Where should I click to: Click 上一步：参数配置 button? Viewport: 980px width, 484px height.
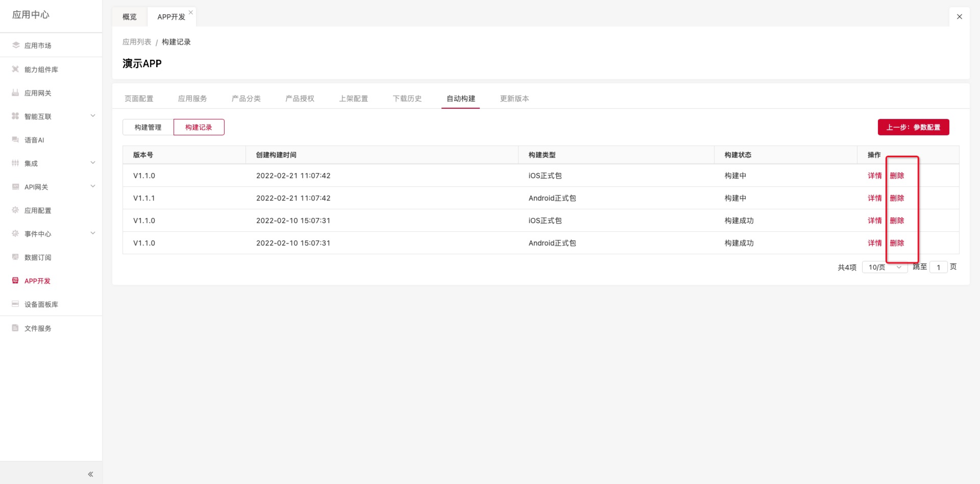pyautogui.click(x=913, y=127)
